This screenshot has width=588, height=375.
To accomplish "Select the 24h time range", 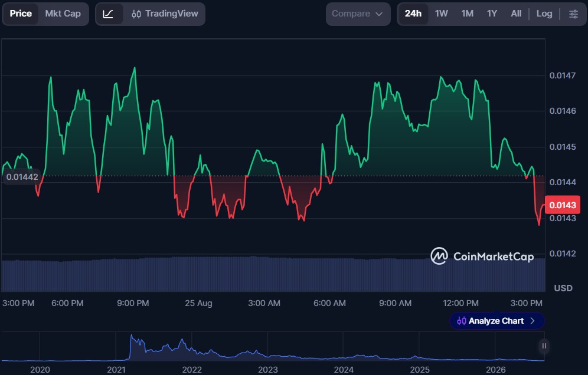I will click(413, 14).
